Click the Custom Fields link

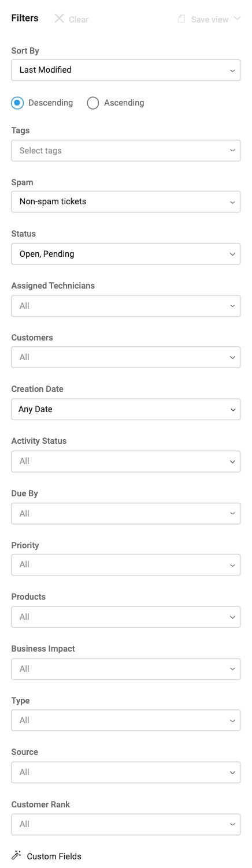[54, 856]
